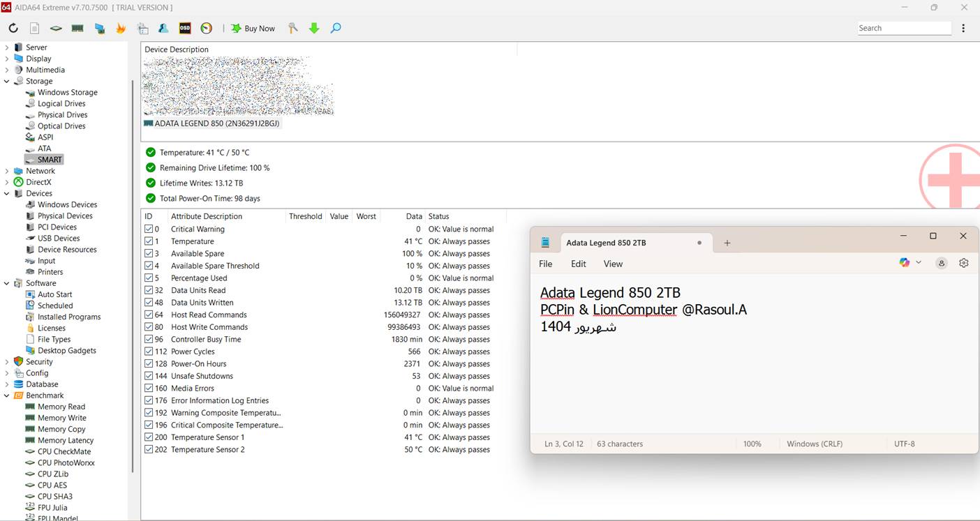Image resolution: width=980 pixels, height=521 pixels.
Task: Select the ADATA LEGEND 850 drive entry
Action: pyautogui.click(x=211, y=123)
